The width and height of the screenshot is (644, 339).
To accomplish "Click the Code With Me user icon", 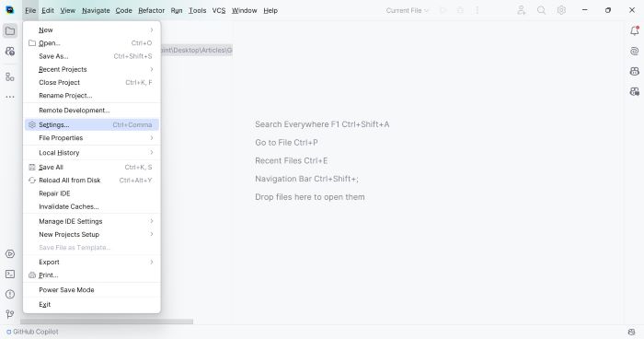I will 522,10.
